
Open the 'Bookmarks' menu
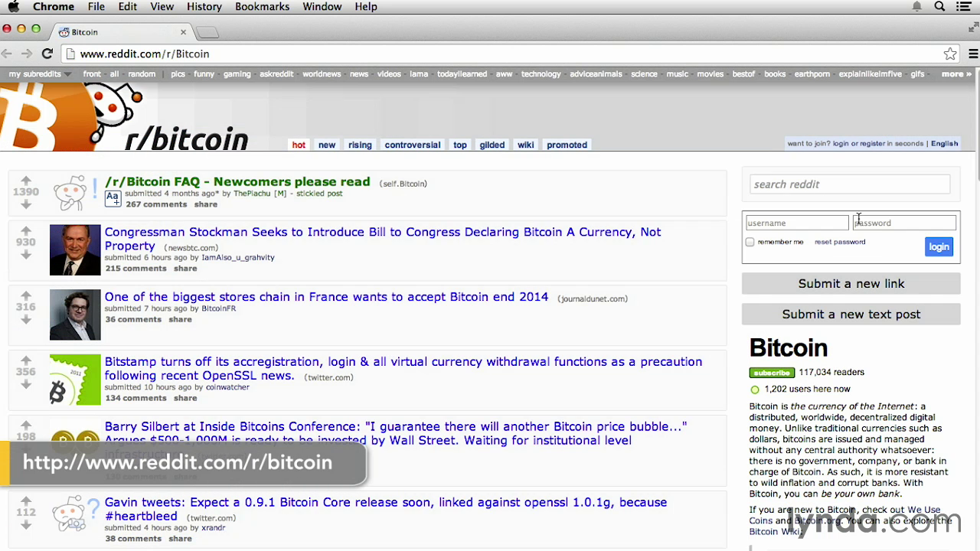[262, 7]
